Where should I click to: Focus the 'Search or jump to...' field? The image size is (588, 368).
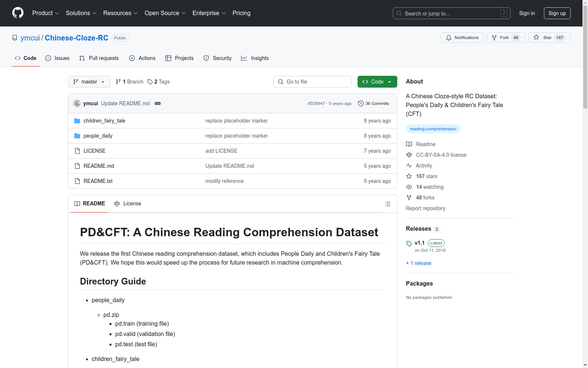[452, 13]
